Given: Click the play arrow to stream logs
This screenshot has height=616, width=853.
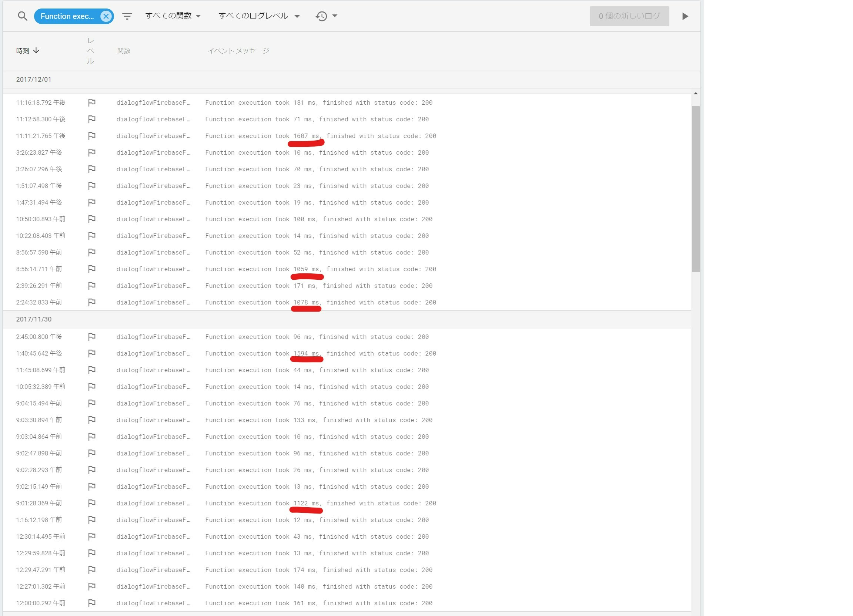Looking at the screenshot, I should point(685,16).
